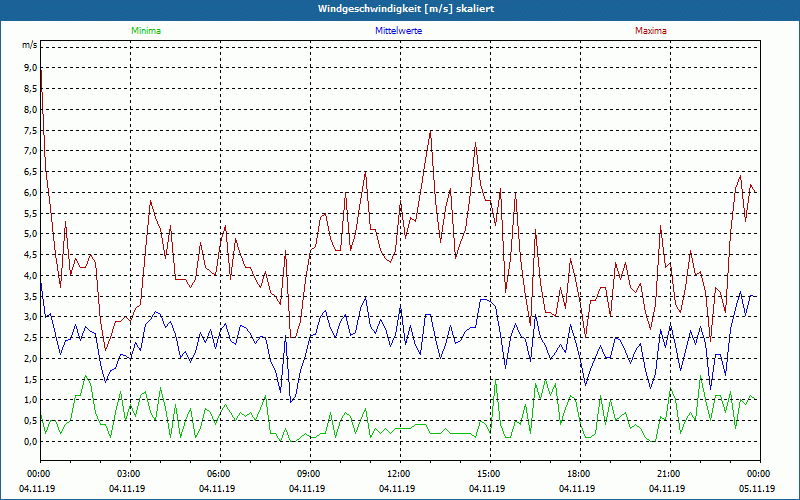Click the 6,0 y-axis label

(31, 192)
